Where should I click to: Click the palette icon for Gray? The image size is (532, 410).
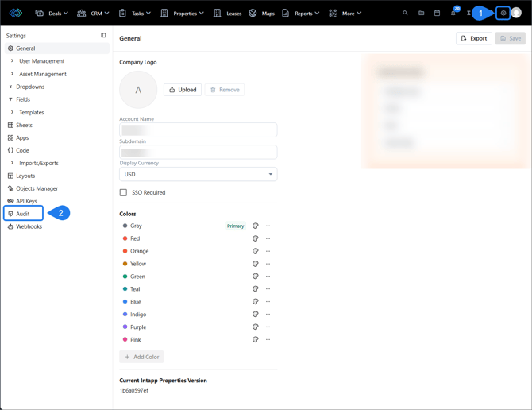256,226
